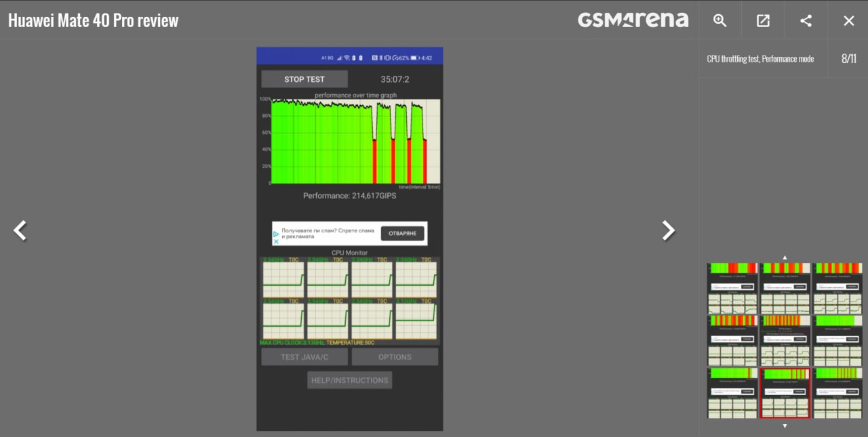Click the 'Performance: 214,617GIPS' text
The image size is (868, 437).
pos(350,196)
